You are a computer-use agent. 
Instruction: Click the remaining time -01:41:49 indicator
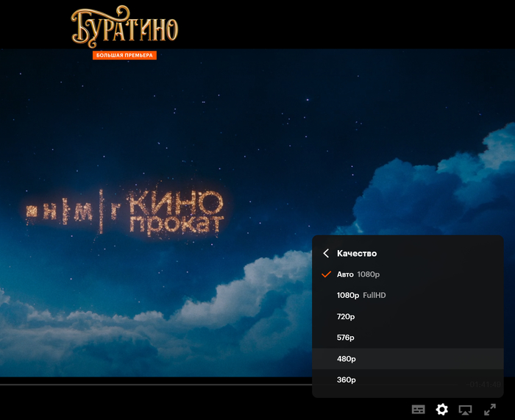click(x=484, y=384)
